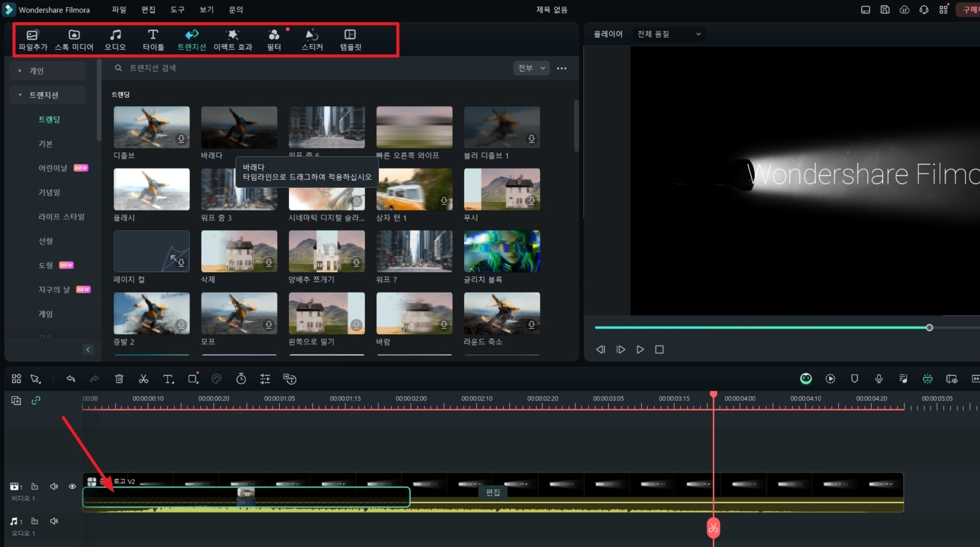980x547 pixels.
Task: Toggle the green snapping icon in timeline toolbar
Action: coord(928,379)
